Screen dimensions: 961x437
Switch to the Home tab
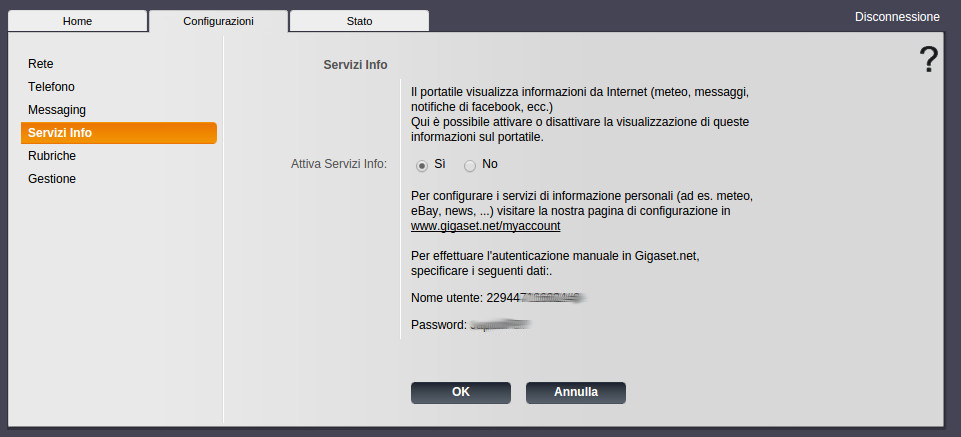77,21
